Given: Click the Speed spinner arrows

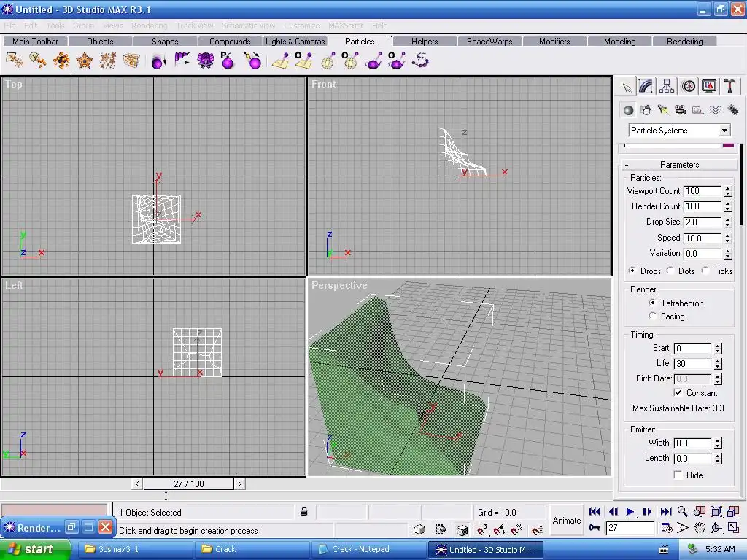Looking at the screenshot, I should click(728, 238).
